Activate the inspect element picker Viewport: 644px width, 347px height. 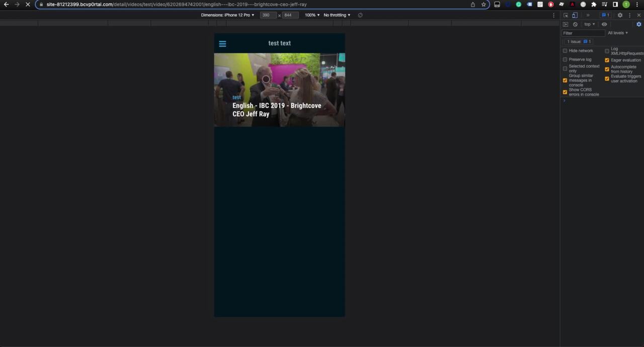pyautogui.click(x=566, y=15)
